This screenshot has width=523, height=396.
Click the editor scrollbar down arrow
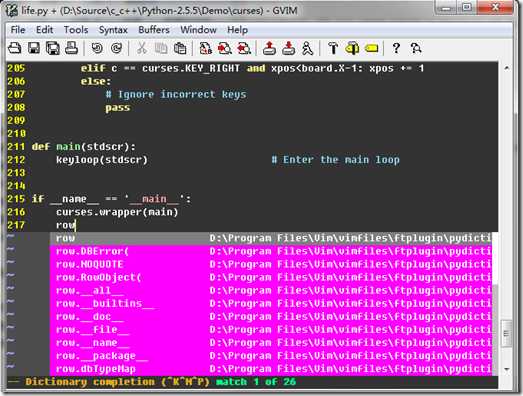pos(507,369)
